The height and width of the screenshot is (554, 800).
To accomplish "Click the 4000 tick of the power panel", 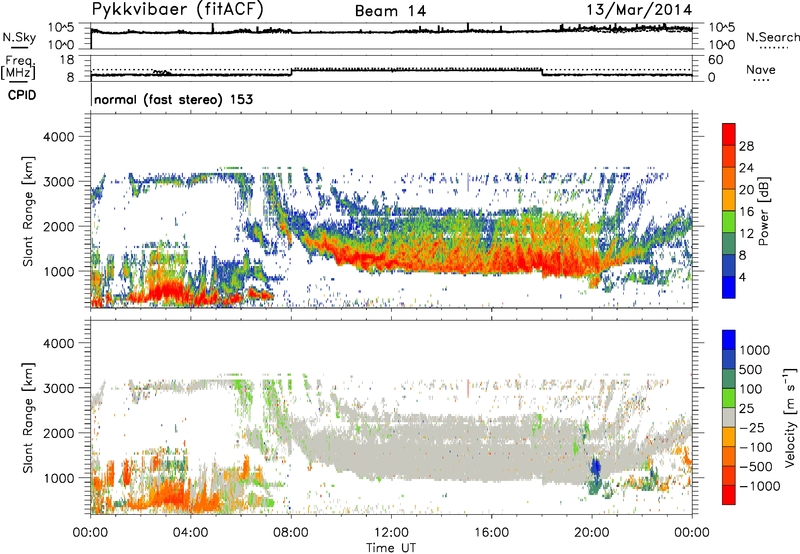I will pos(58,137).
